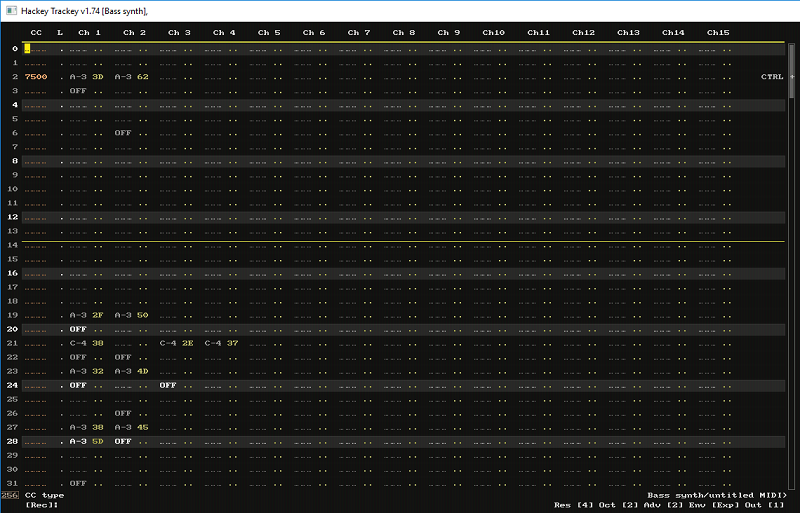Click the Oct [2] octave setting
Screen dimensions: 800x513
click(617, 505)
